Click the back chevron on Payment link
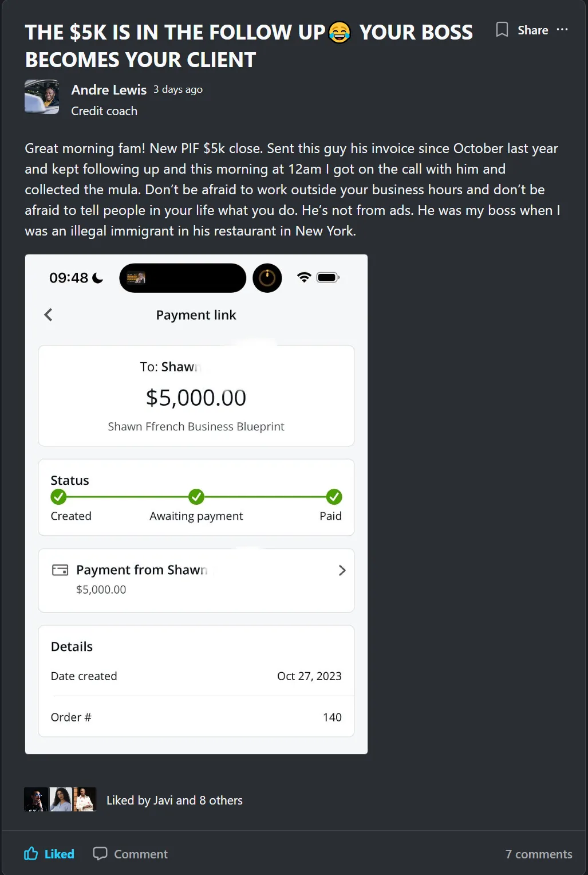This screenshot has width=588, height=875. pyautogui.click(x=48, y=315)
